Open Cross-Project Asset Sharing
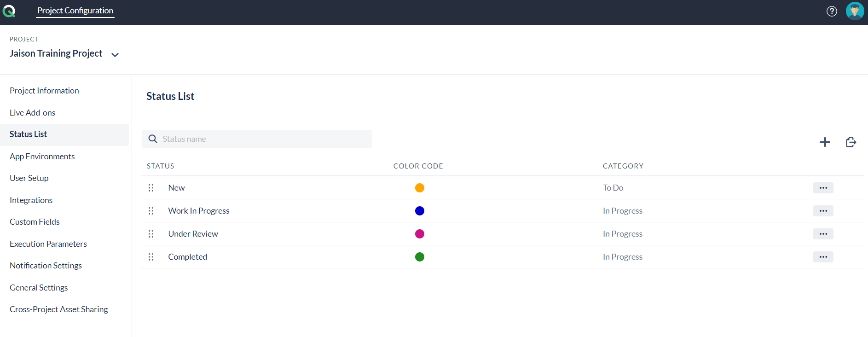 59,309
